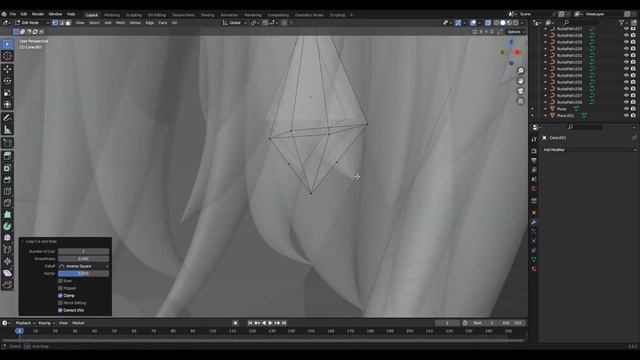Image resolution: width=640 pixels, height=360 pixels.
Task: Adjust the Factor slider in Loop Cut panel
Action: [84, 273]
